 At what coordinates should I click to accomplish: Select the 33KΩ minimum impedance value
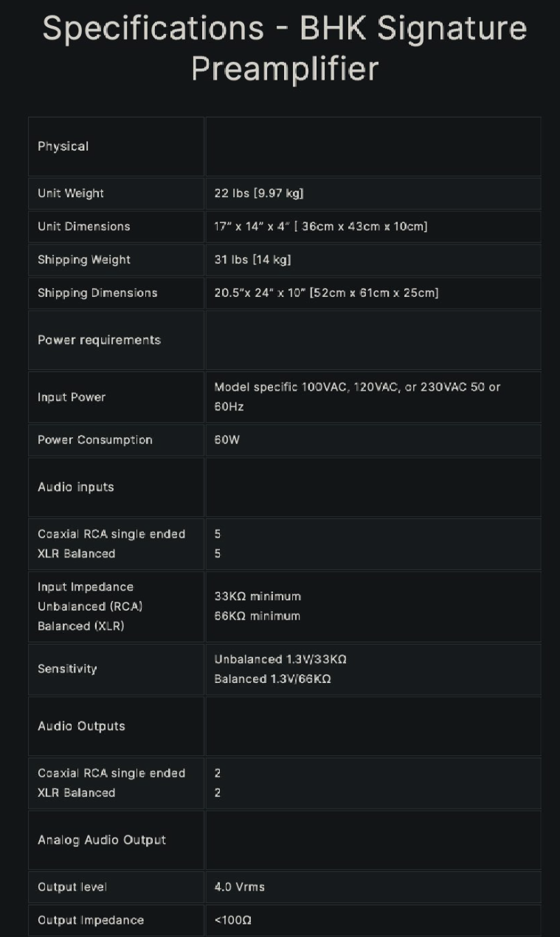coord(257,597)
